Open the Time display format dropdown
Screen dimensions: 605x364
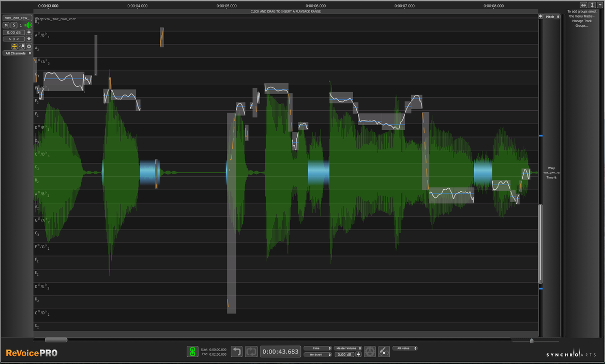[x=317, y=348]
